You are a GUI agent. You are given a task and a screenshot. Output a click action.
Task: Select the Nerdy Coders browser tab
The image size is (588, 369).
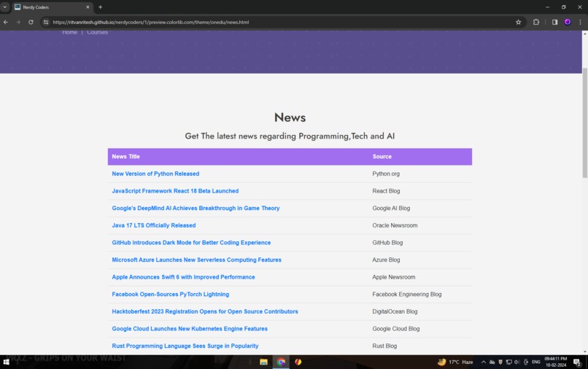tap(51, 7)
